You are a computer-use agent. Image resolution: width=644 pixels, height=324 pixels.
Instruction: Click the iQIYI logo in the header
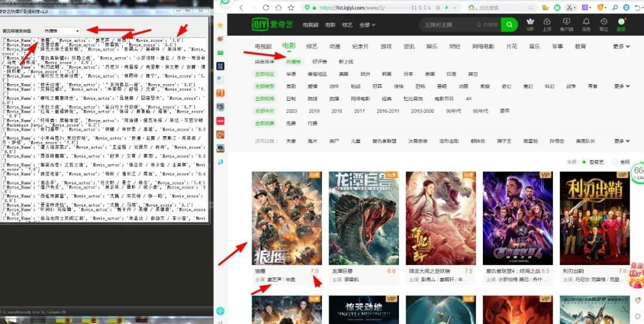[272, 24]
